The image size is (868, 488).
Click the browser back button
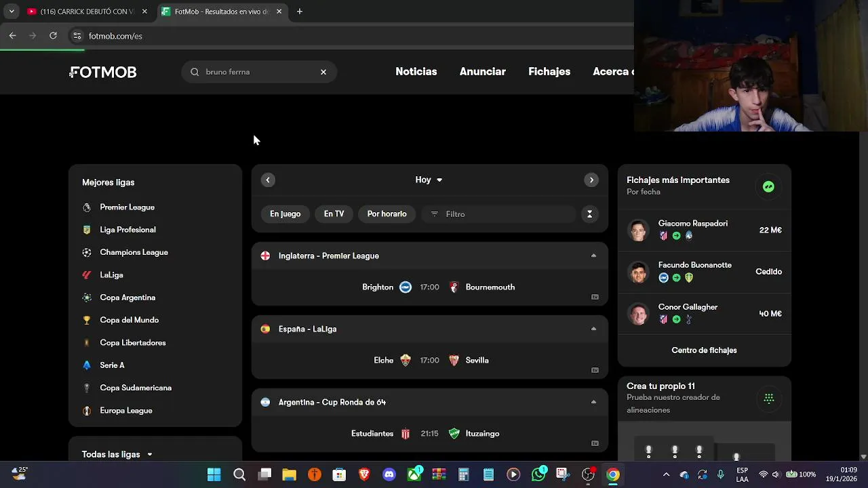(x=12, y=36)
